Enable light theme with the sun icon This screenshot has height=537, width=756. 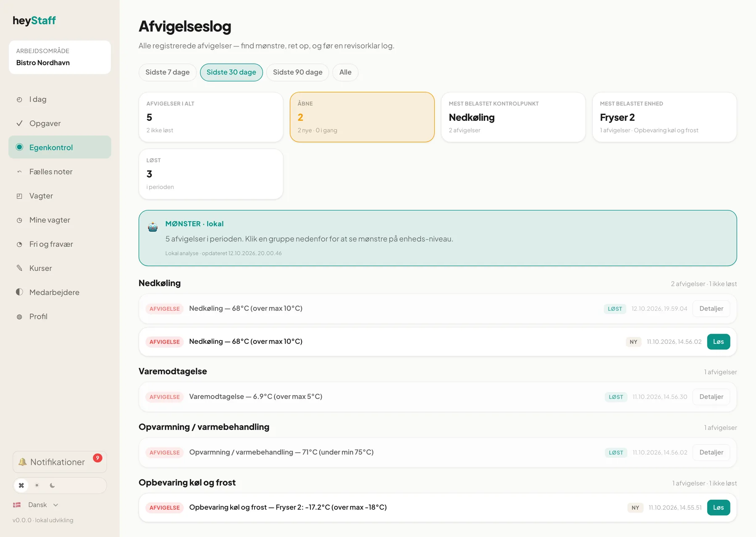[37, 485]
